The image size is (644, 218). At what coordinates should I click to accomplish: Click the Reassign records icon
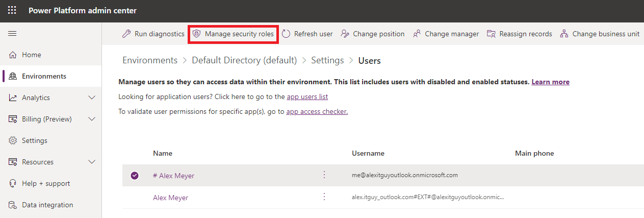(x=491, y=34)
